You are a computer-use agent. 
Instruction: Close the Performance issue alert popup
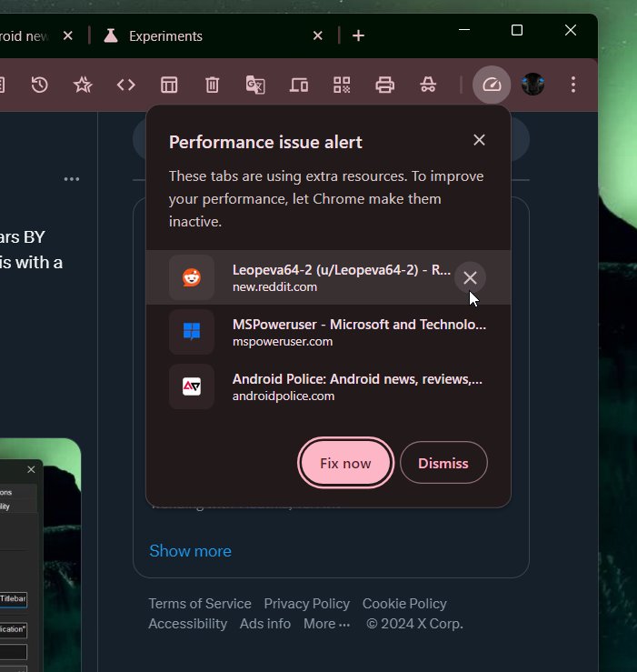coord(479,140)
